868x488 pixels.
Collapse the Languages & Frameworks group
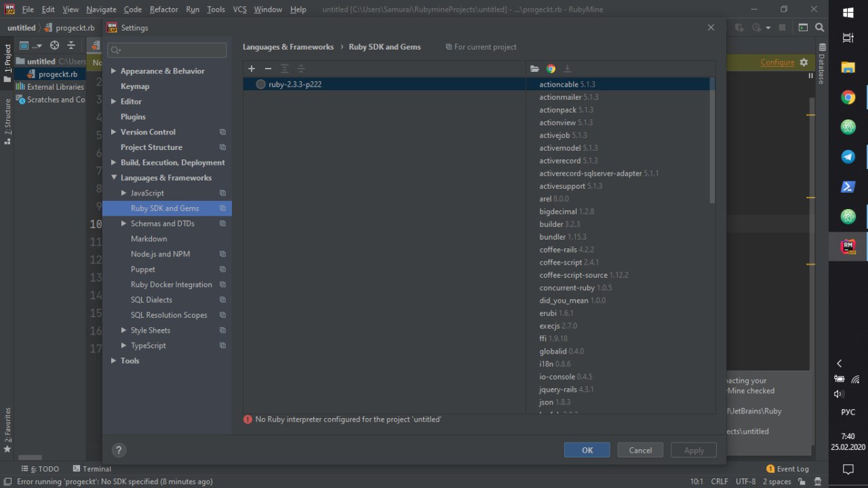tap(114, 178)
